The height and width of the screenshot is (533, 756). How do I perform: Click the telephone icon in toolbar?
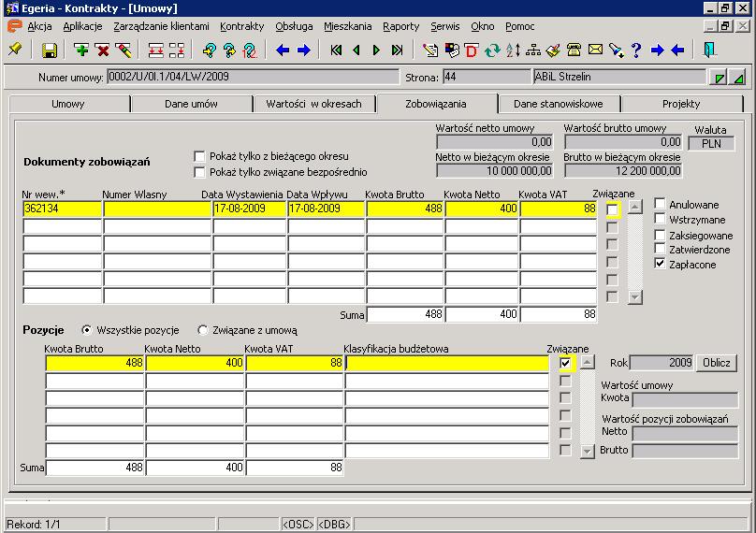click(574, 50)
